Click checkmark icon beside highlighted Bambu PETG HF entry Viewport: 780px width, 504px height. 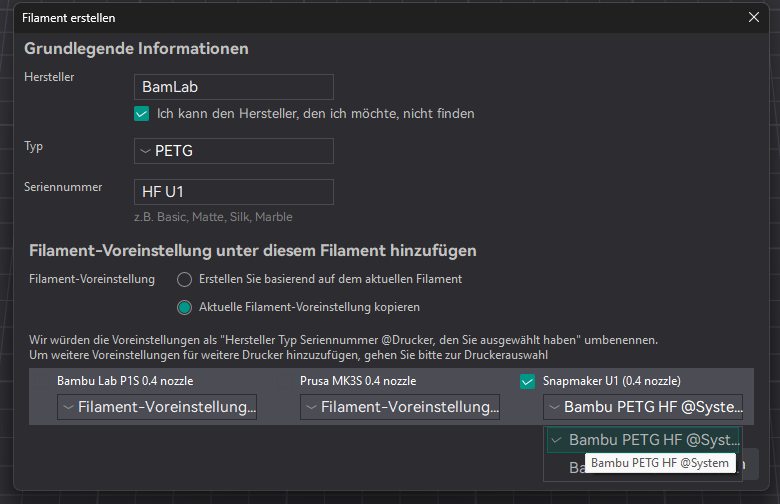point(557,440)
